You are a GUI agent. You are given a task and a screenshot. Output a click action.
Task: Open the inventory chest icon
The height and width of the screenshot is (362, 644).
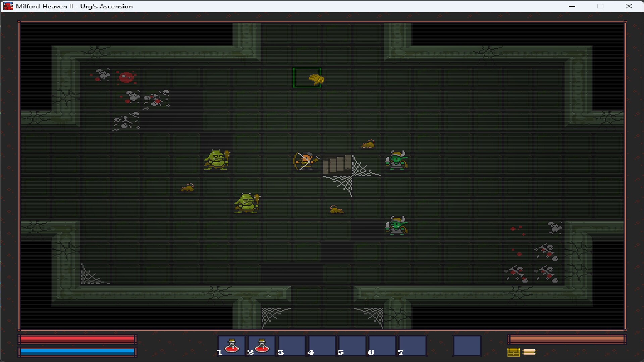514,352
